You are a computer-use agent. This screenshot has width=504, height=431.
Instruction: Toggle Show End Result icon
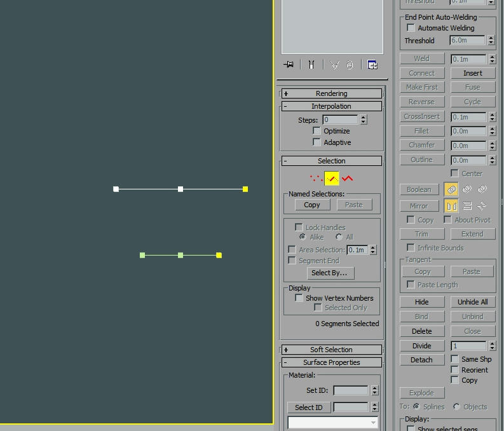point(311,65)
